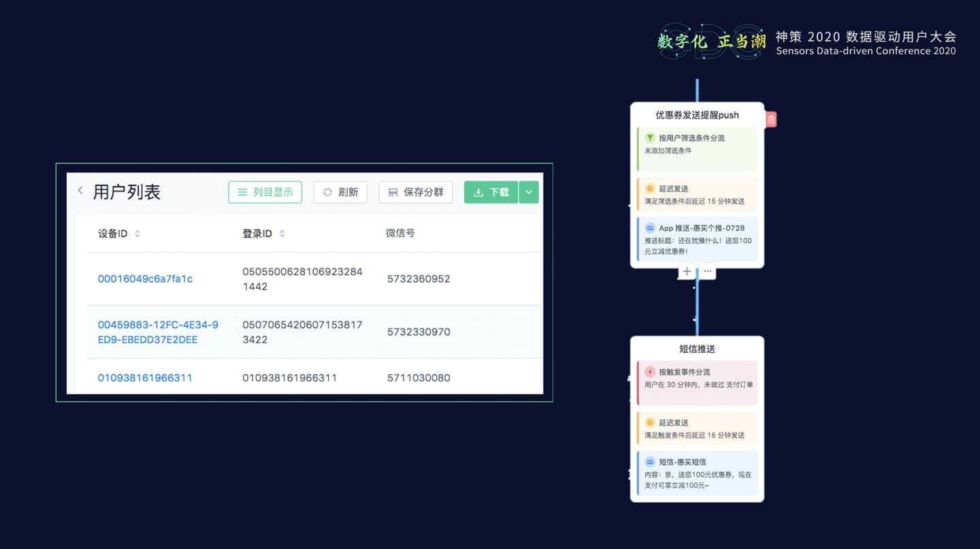Download the user list via 下载
Viewport: 980px width, 549px height.
[x=491, y=192]
